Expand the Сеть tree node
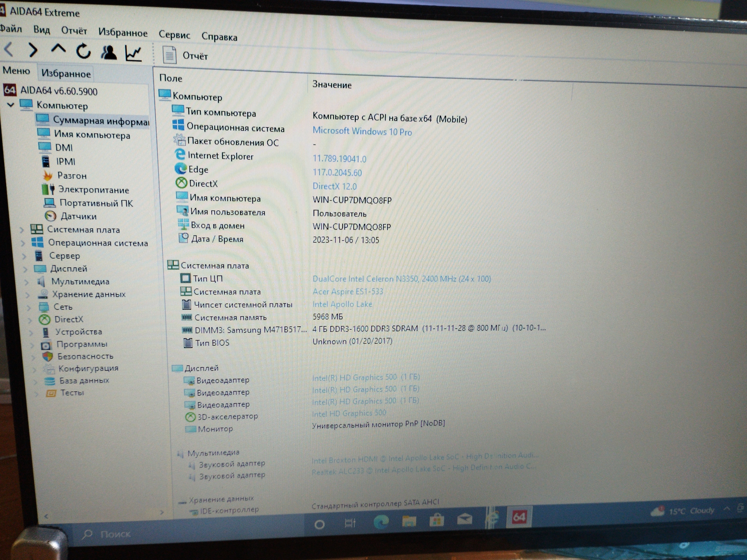 point(29,307)
